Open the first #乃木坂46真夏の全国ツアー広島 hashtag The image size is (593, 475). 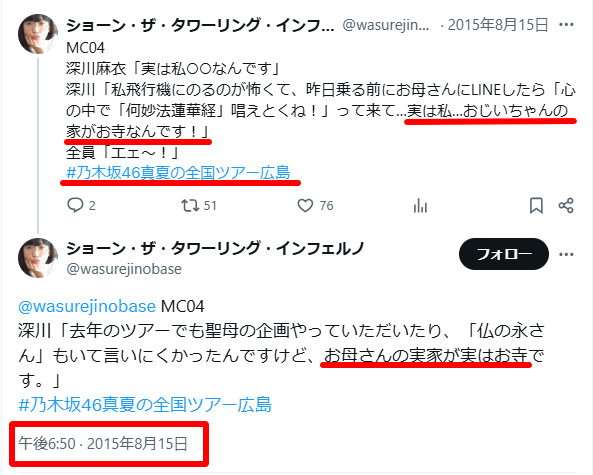(178, 172)
